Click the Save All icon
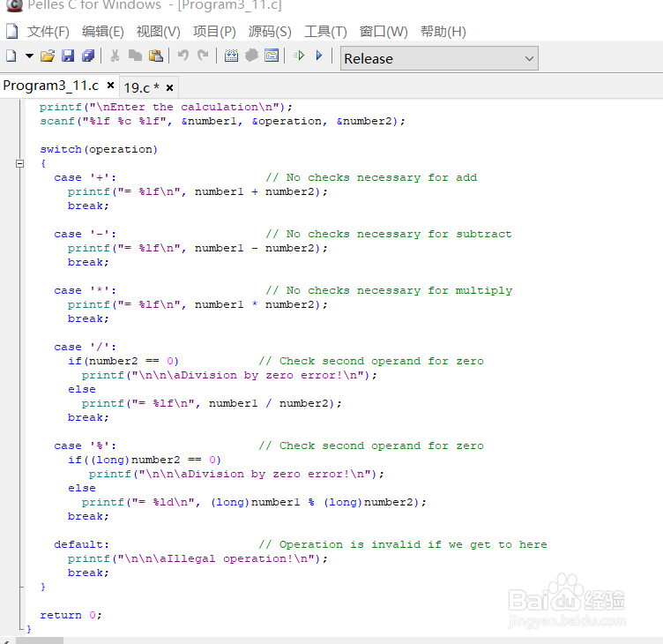 88,56
